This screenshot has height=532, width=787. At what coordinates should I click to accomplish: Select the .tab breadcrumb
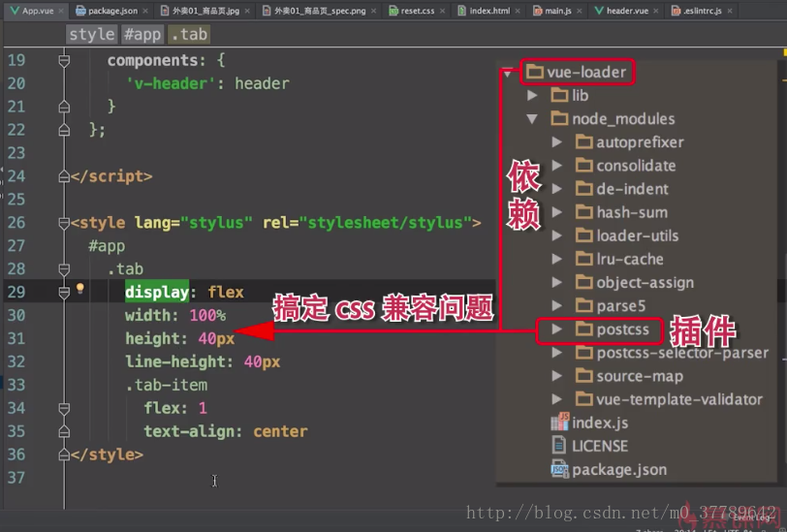pos(189,34)
